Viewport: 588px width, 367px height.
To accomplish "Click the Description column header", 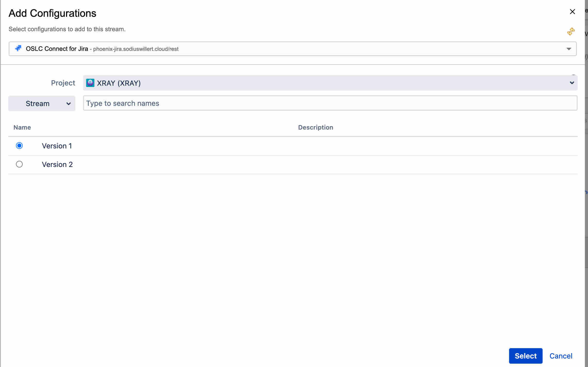I will coord(315,127).
